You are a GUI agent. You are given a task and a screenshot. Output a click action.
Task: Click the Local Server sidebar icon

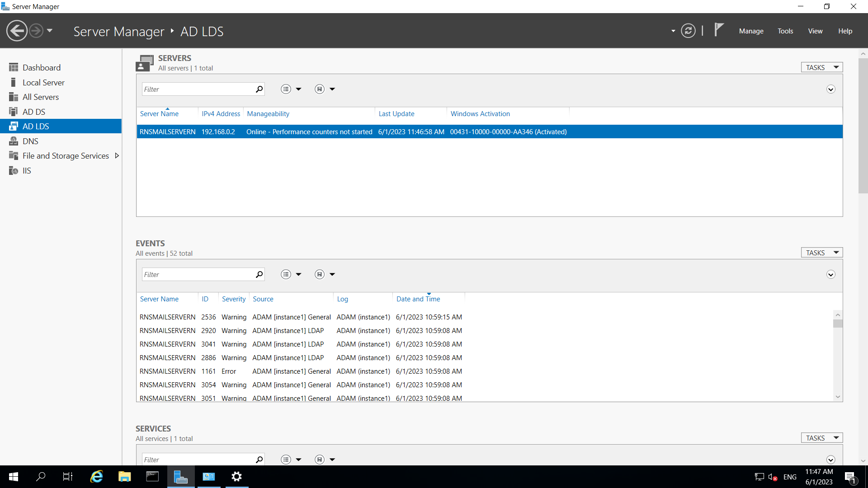tap(14, 82)
